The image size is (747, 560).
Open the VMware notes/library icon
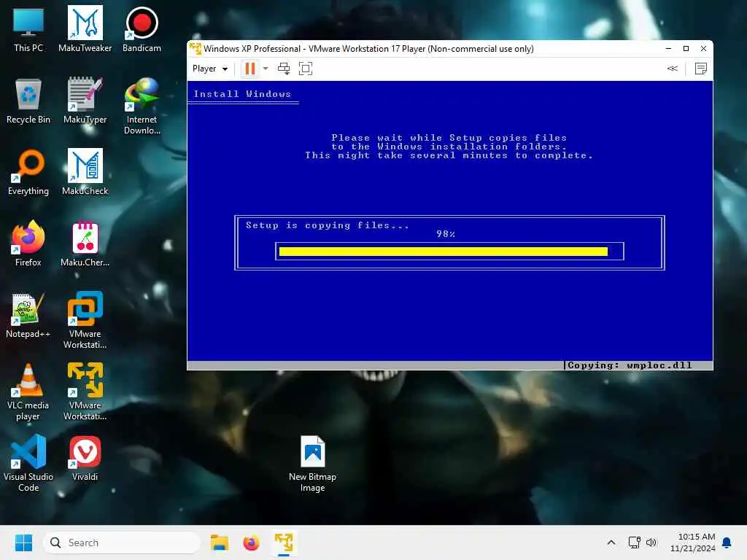click(x=701, y=69)
